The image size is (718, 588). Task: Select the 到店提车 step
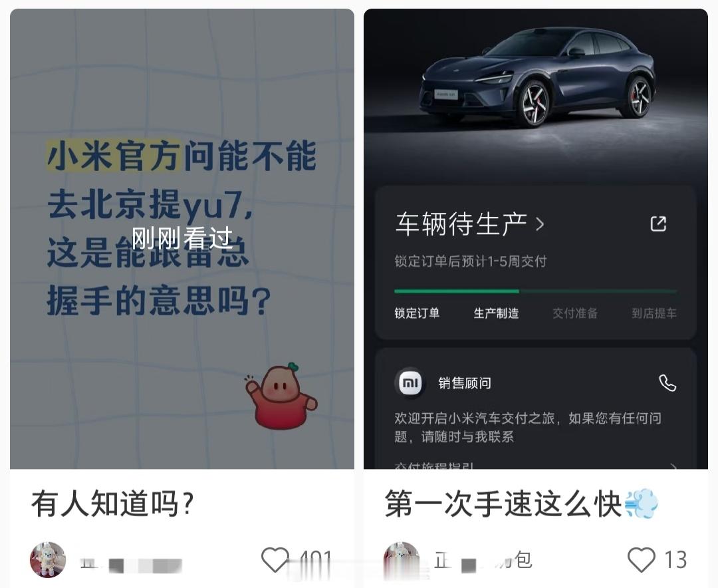pos(654,313)
